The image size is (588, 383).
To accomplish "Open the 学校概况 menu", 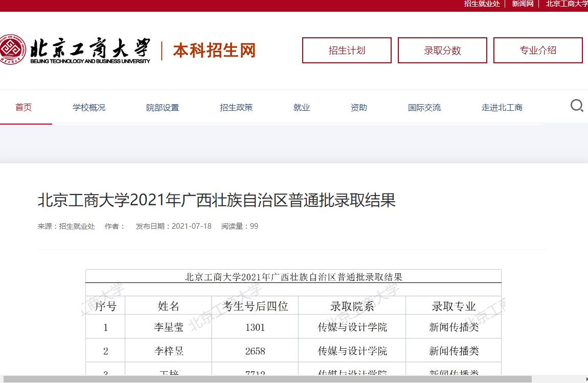I will pos(89,107).
